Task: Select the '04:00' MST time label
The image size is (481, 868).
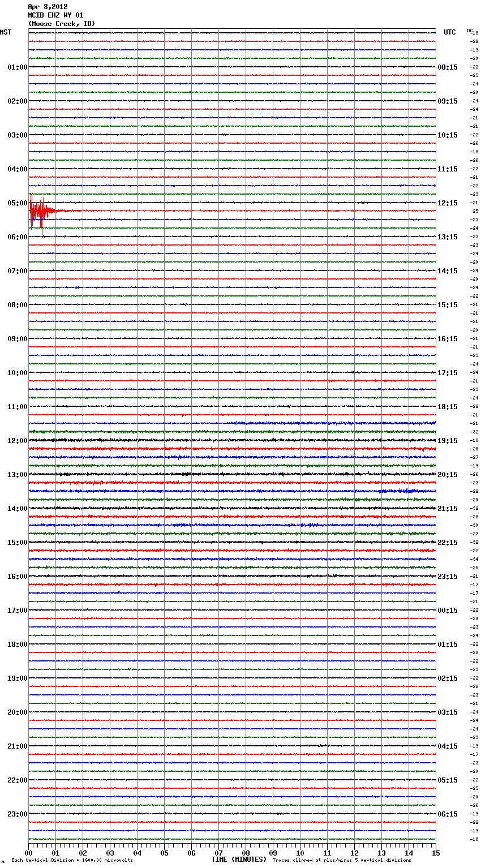Action: (x=18, y=169)
